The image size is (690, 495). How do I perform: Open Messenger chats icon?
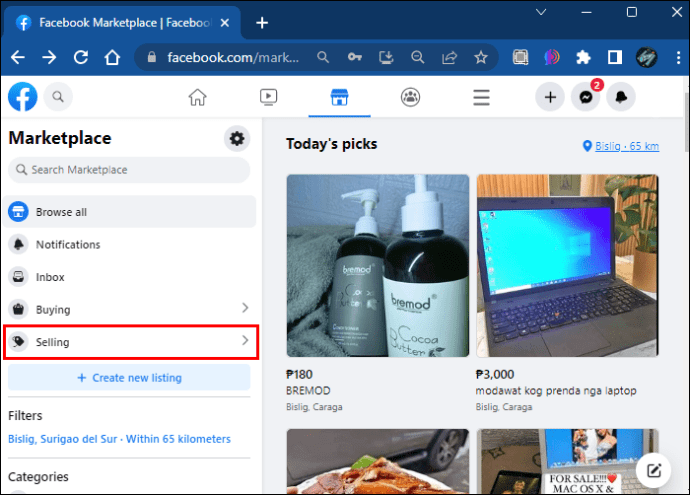[x=586, y=97]
